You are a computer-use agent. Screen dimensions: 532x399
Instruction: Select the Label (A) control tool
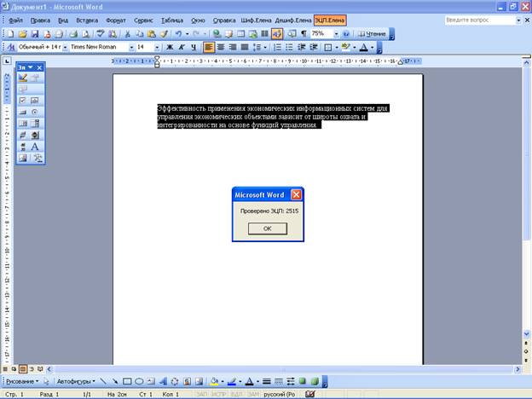pos(36,146)
